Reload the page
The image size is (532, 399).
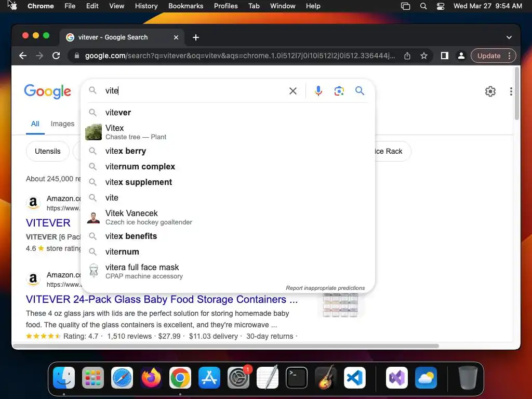(56, 56)
